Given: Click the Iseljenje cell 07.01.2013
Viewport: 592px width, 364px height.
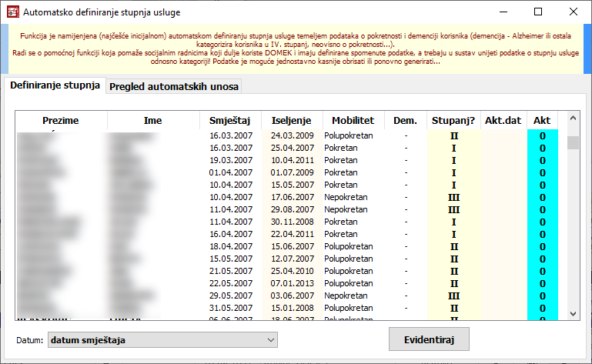Looking at the screenshot, I should [291, 283].
